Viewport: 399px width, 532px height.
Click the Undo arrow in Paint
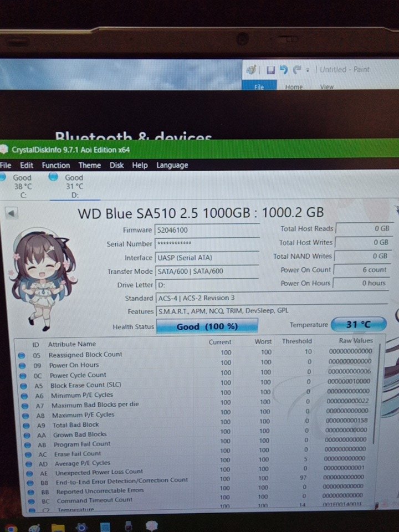[284, 69]
